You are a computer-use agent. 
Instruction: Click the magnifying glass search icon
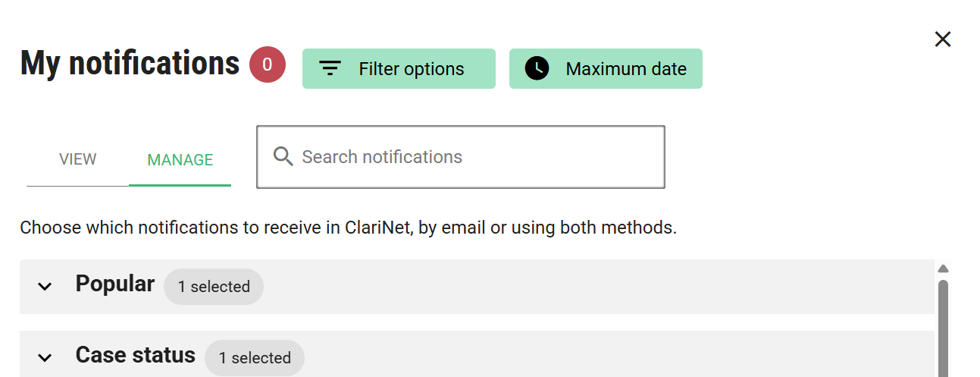coord(283,157)
